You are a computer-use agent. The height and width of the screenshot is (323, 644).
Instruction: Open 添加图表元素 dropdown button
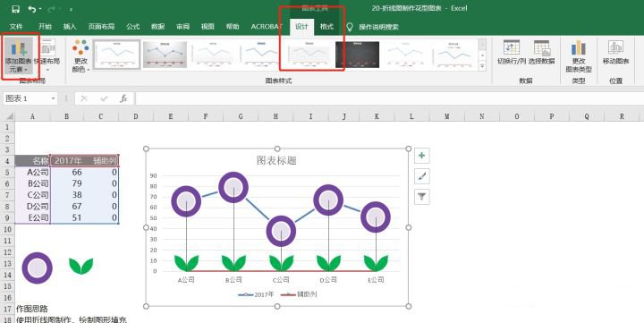click(19, 55)
